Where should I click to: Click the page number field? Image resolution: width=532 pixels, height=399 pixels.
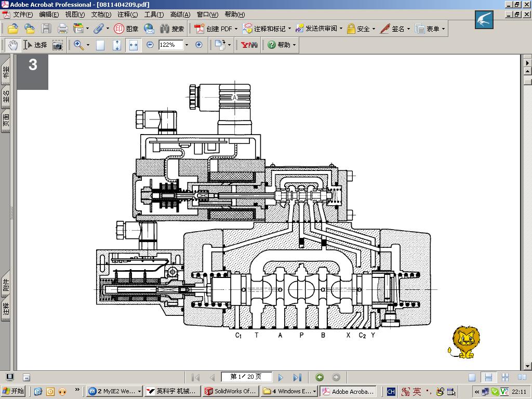click(x=246, y=377)
